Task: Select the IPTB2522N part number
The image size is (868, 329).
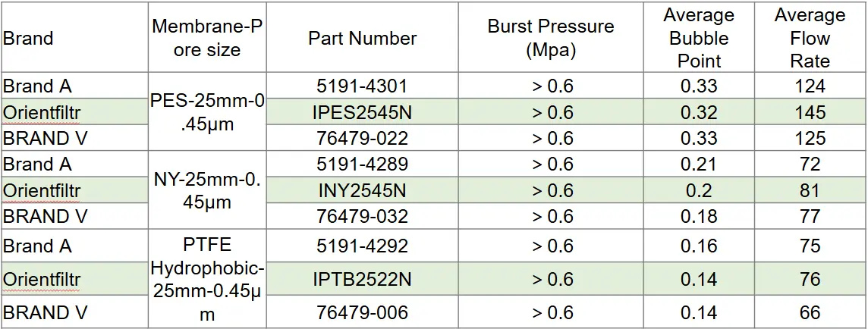Action: click(362, 280)
